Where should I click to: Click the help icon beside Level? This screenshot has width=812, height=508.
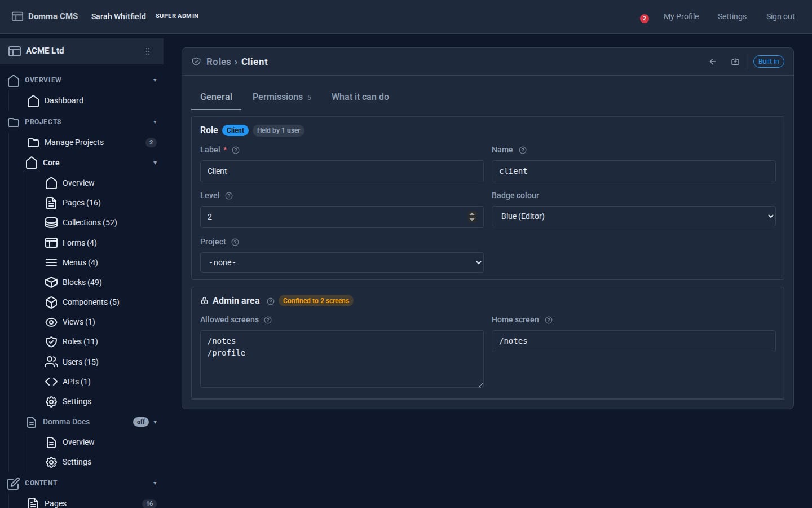click(229, 196)
